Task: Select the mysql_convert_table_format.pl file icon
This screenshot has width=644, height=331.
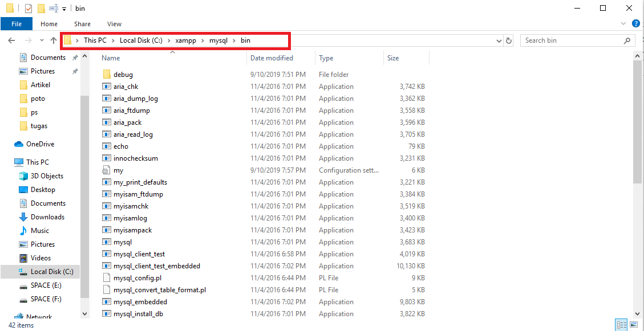Action: [x=107, y=289]
